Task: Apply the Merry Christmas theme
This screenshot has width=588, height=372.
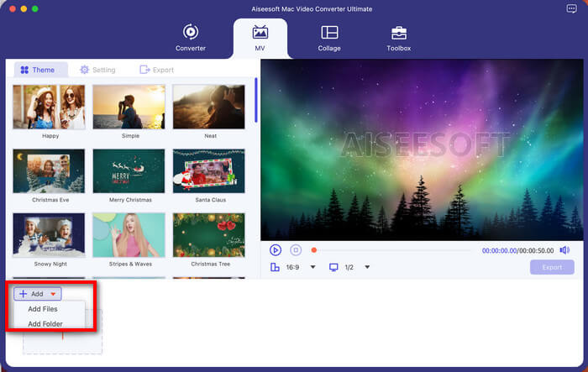Action: [129, 171]
